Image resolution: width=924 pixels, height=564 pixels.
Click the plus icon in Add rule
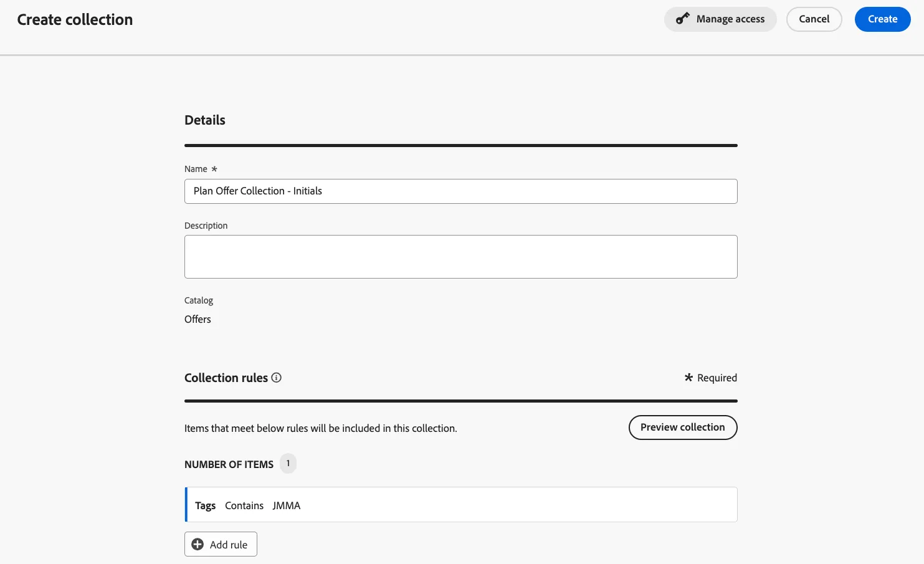(198, 544)
